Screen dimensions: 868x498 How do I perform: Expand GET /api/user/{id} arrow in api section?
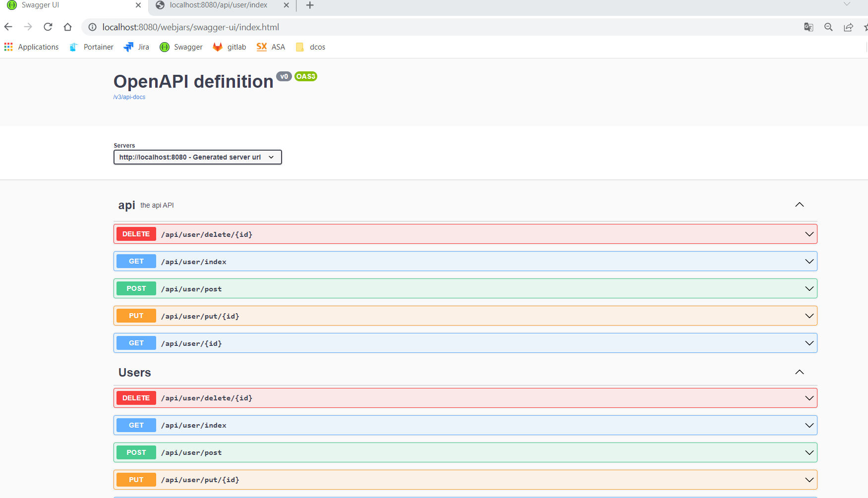810,343
